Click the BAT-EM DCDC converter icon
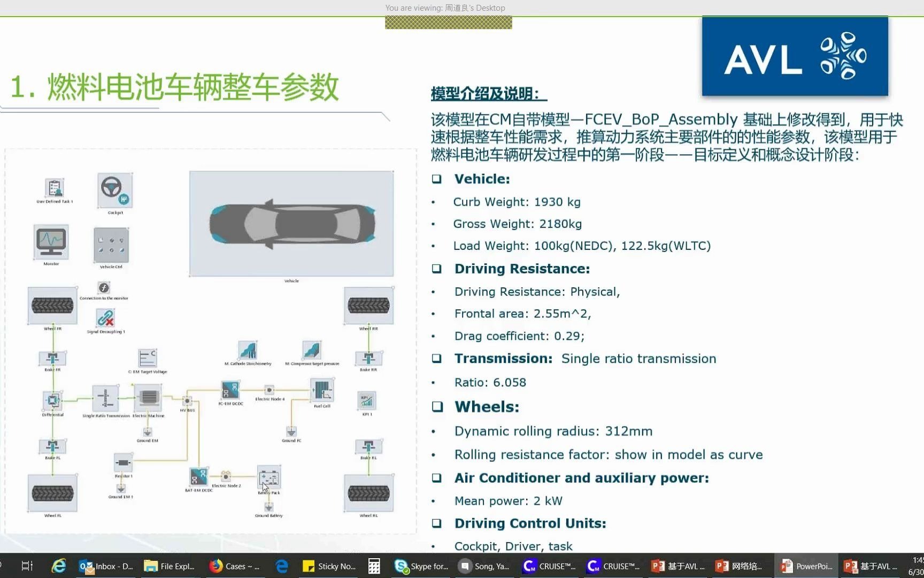 pos(199,477)
